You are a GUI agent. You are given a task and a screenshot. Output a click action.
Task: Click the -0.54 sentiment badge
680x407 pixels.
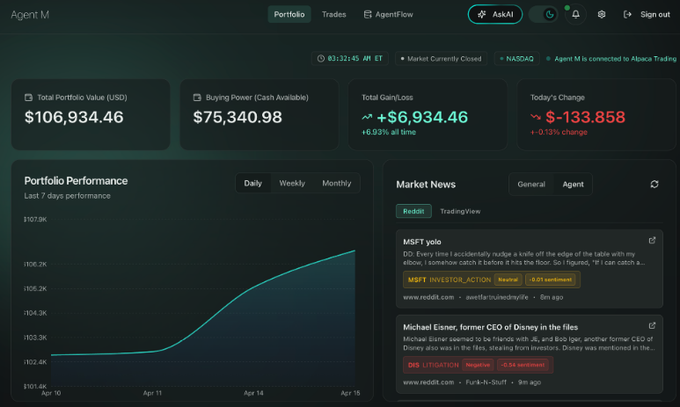coord(523,365)
